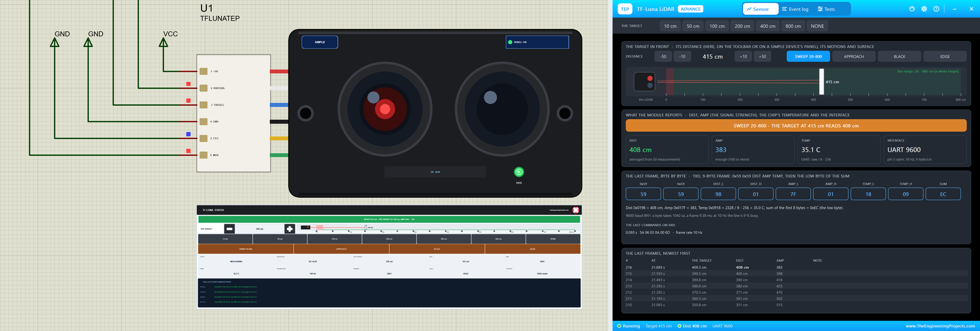This screenshot has height=331, width=980.
Task: Click the green DATA indicator on the device
Action: point(519,172)
